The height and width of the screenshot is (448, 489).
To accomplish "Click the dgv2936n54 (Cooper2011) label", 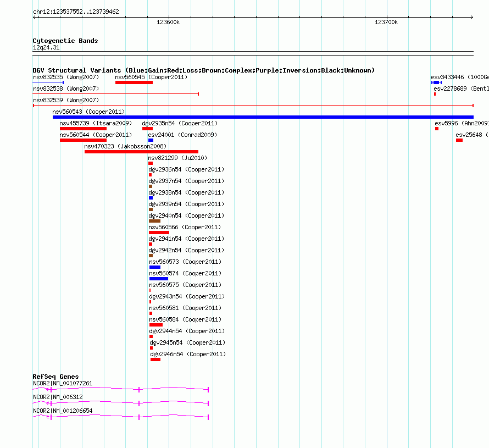I will (x=186, y=169).
